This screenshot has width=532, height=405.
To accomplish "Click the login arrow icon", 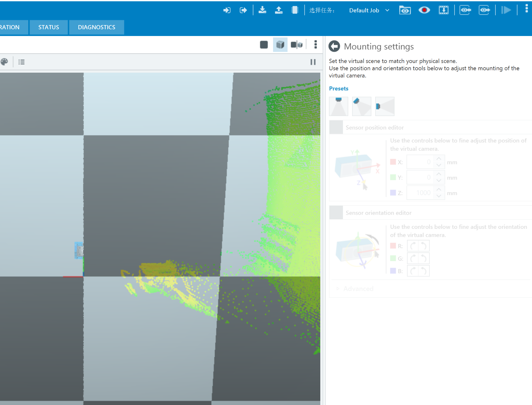I will pos(227,10).
